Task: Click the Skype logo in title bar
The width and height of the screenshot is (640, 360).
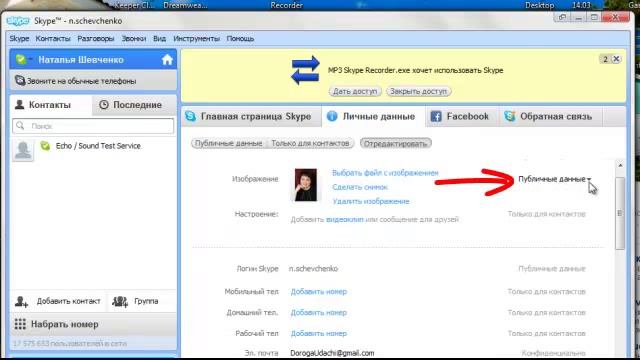Action: [x=18, y=21]
